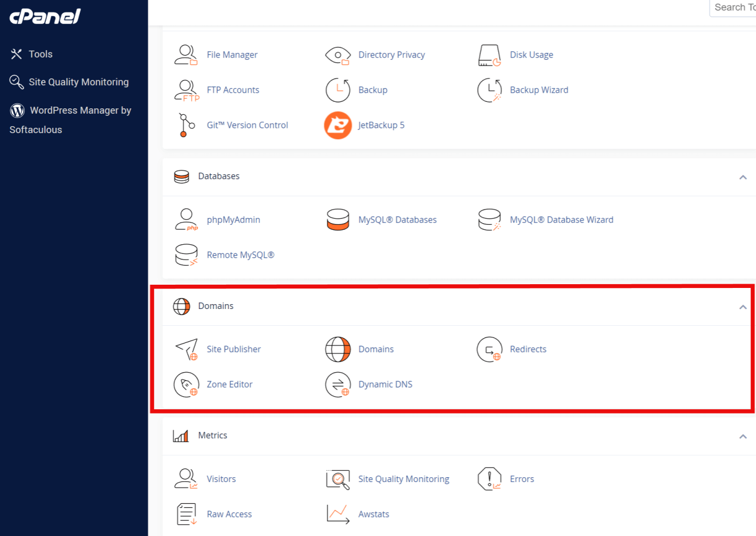
Task: Click the Databases section header stack icon
Action: pos(182,177)
